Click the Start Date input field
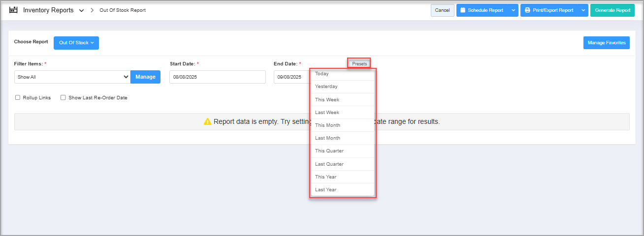644x236 pixels. point(217,77)
